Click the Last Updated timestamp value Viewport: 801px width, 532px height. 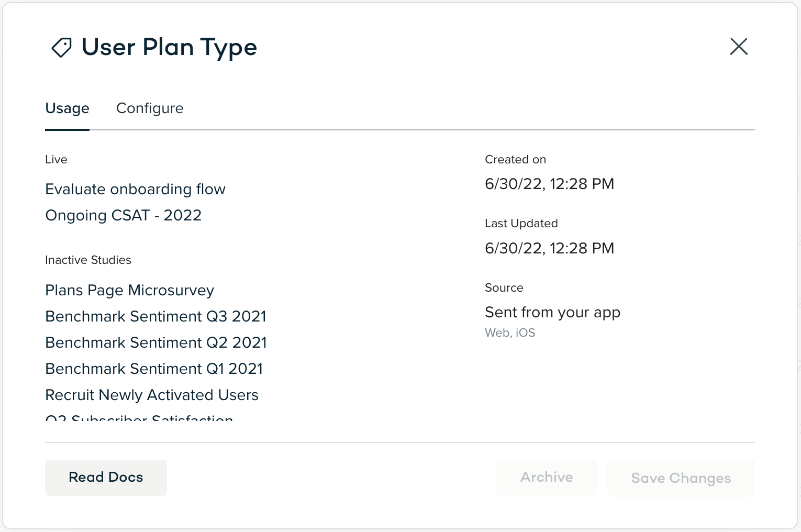tap(549, 248)
